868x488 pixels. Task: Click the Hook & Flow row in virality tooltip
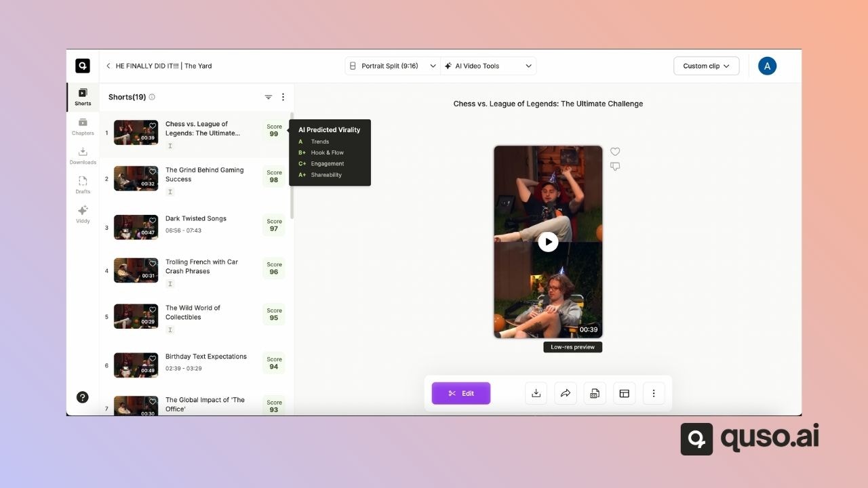(x=321, y=152)
